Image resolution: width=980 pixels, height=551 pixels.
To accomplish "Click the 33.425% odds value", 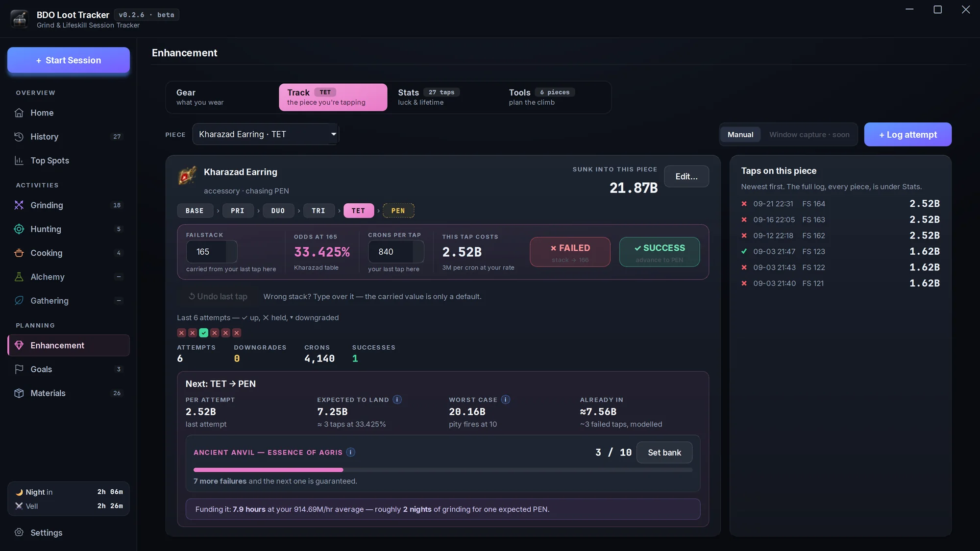I will point(322,252).
